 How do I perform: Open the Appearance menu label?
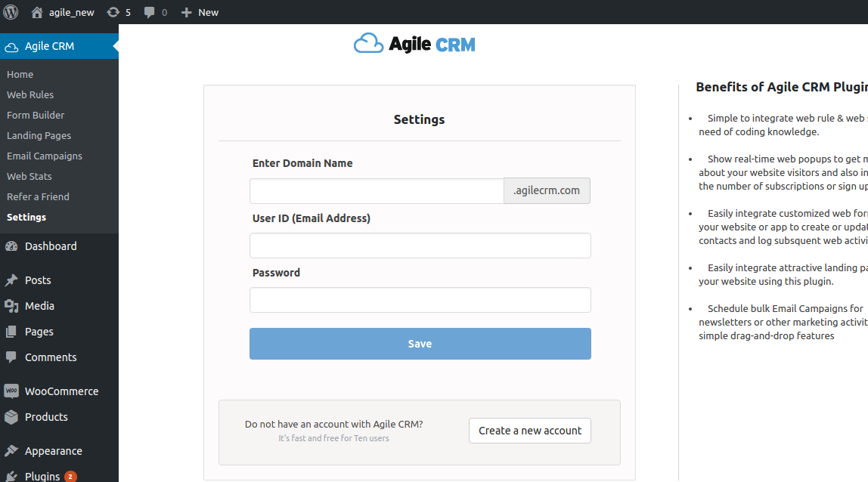coord(54,451)
